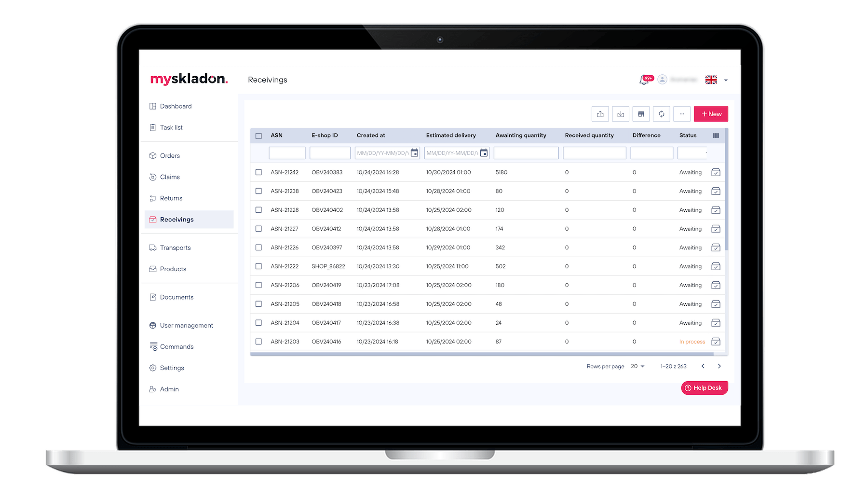Image resolution: width=868 pixels, height=495 pixels.
Task: Sort by Awaiting quantity column header
Action: click(521, 136)
